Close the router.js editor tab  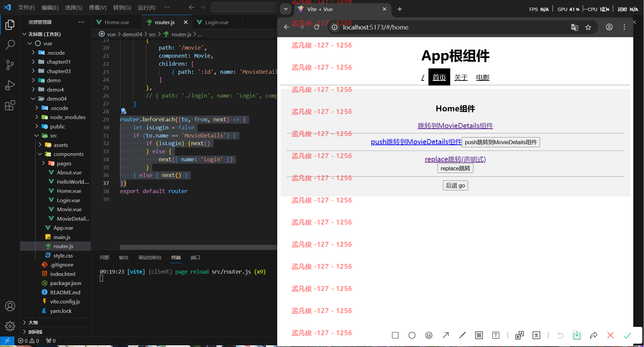[x=185, y=22]
